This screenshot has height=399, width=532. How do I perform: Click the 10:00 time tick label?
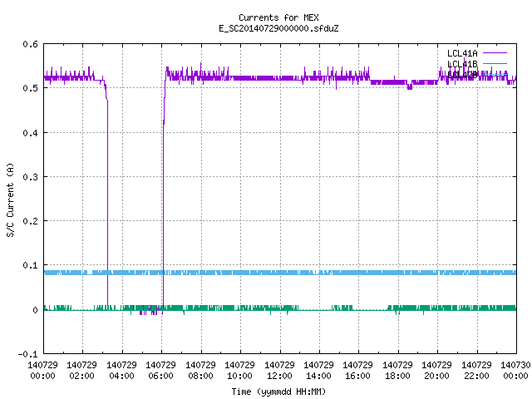(239, 376)
